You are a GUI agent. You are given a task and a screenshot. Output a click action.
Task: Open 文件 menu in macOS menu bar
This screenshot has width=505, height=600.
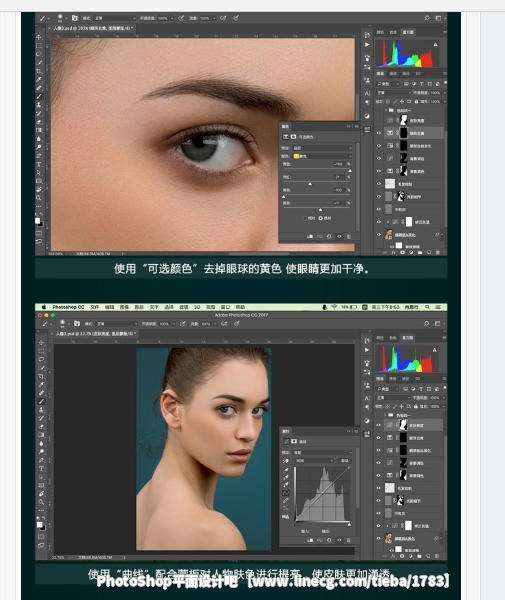click(x=94, y=307)
